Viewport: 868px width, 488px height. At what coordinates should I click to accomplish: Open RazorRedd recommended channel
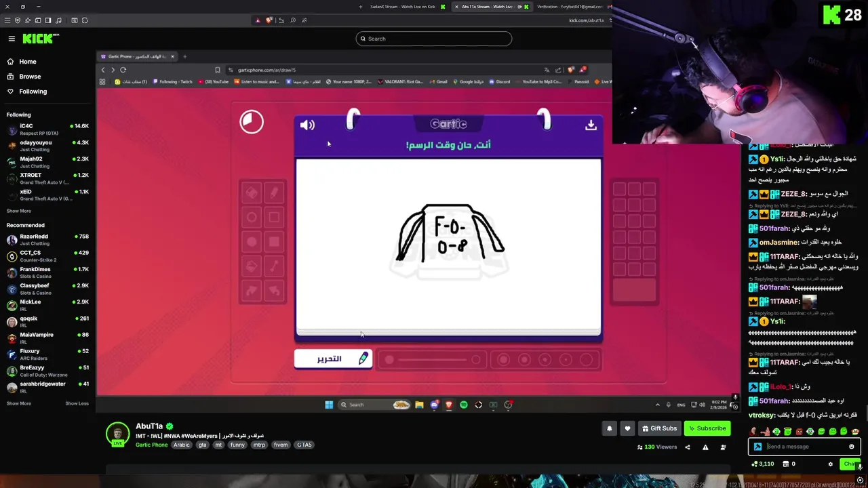(47, 239)
